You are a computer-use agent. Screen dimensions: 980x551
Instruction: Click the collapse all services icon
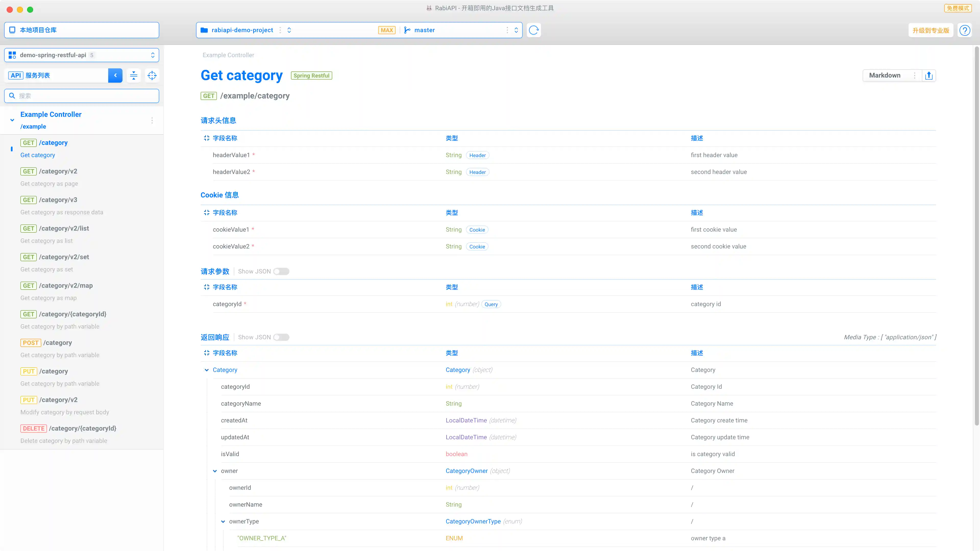(x=133, y=75)
